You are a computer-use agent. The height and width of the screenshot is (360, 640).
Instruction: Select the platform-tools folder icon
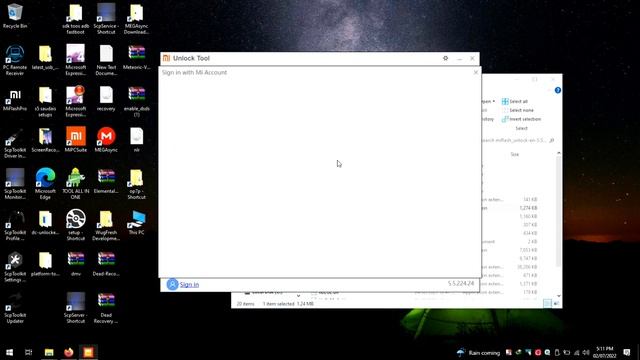pos(45,264)
